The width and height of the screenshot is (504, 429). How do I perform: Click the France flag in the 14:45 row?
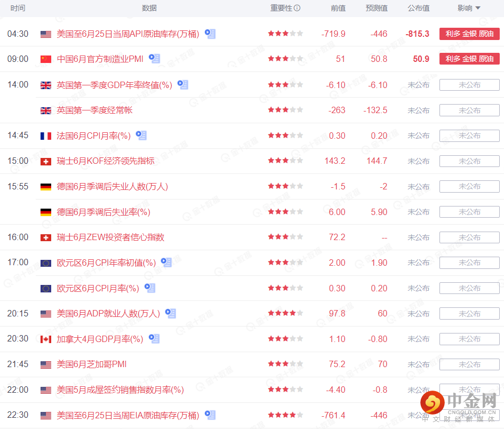click(x=46, y=136)
